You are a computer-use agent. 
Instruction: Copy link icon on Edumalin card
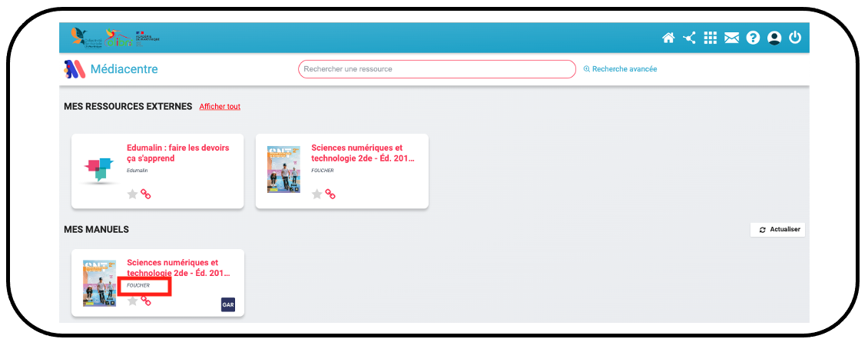coord(146,194)
